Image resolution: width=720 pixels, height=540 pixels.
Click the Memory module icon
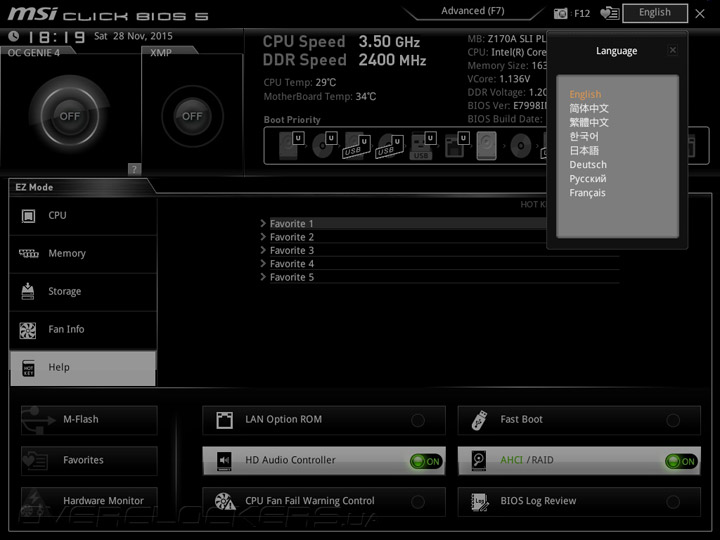coord(28,253)
